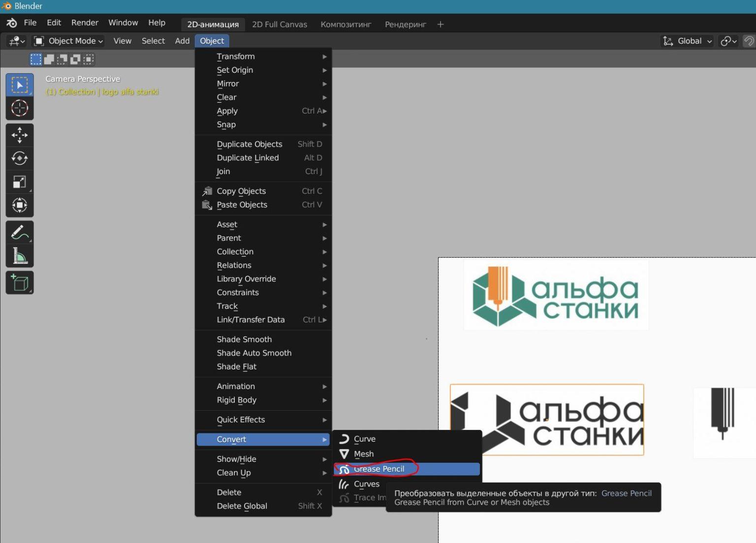The width and height of the screenshot is (756, 543).
Task: Expand the Link/Transfer Data submenu
Action: pyautogui.click(x=263, y=320)
